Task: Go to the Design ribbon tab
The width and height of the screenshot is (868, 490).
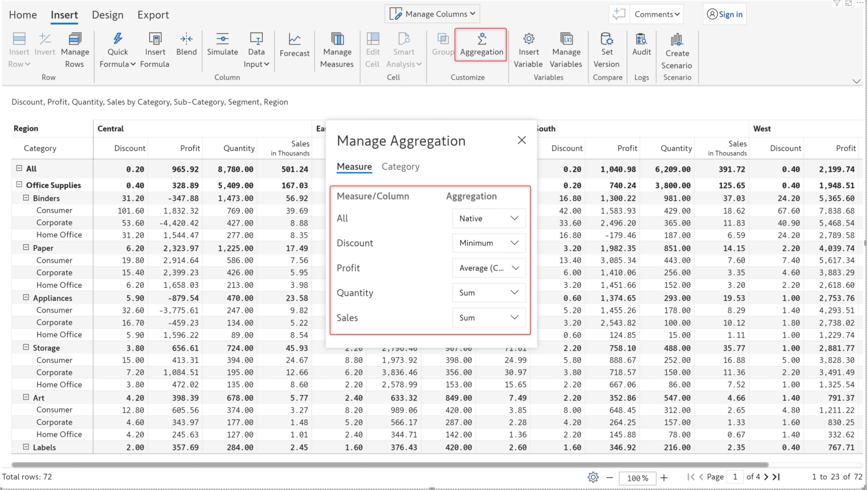Action: [107, 15]
